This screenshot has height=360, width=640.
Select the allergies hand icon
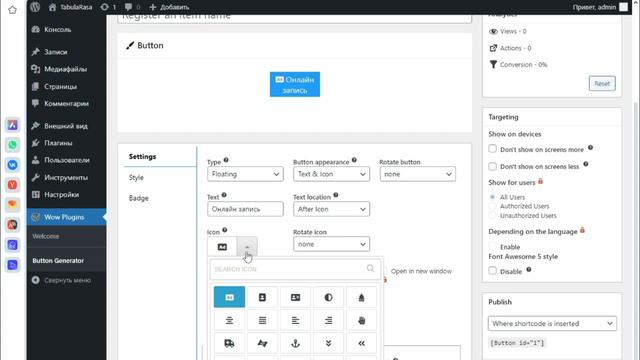361,320
